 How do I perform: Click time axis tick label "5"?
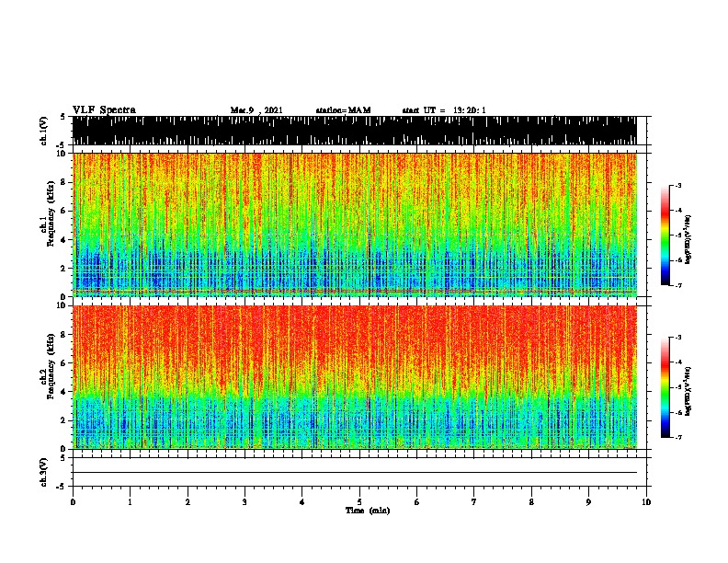coord(359,501)
